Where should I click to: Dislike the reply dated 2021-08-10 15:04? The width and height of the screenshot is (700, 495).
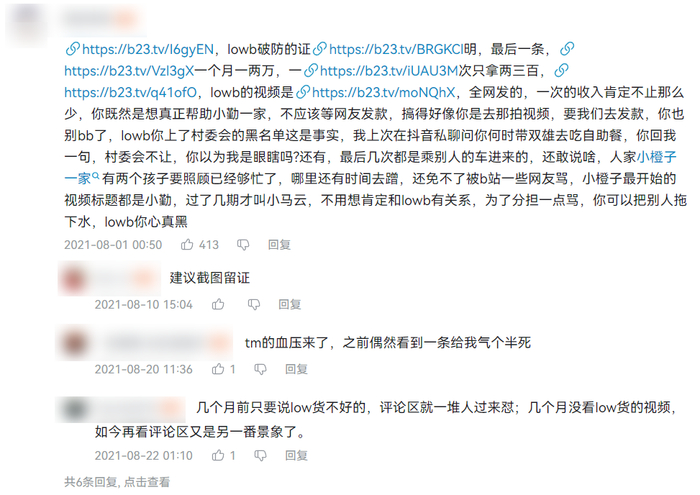pos(254,304)
